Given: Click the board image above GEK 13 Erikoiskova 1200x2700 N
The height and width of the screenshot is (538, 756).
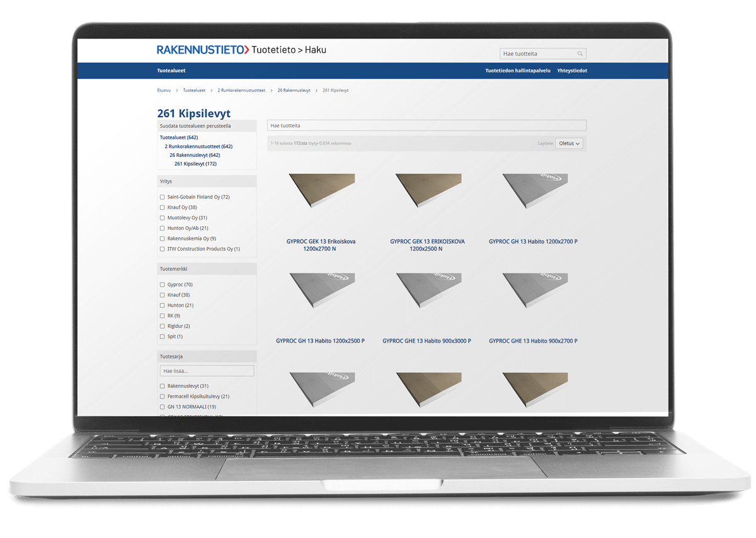Looking at the screenshot, I should point(321,191).
